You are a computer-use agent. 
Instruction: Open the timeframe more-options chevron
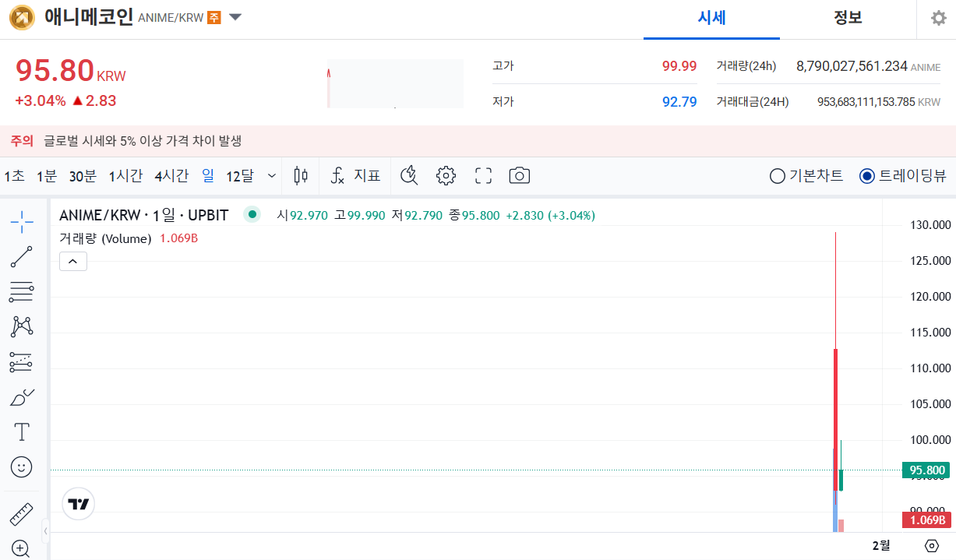(x=272, y=176)
